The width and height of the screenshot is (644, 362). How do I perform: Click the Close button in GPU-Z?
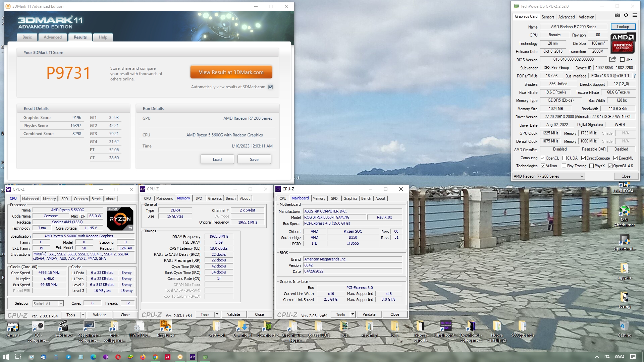(626, 176)
